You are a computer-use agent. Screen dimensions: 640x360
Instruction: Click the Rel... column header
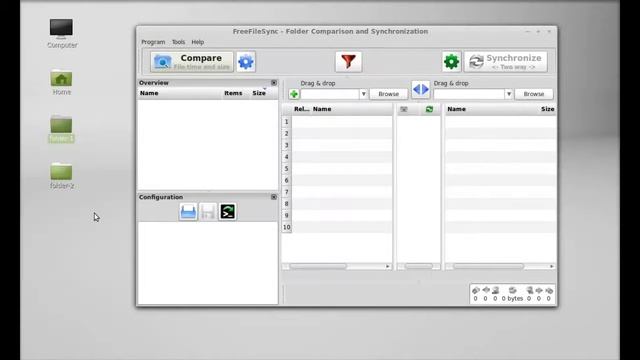pyautogui.click(x=302, y=109)
